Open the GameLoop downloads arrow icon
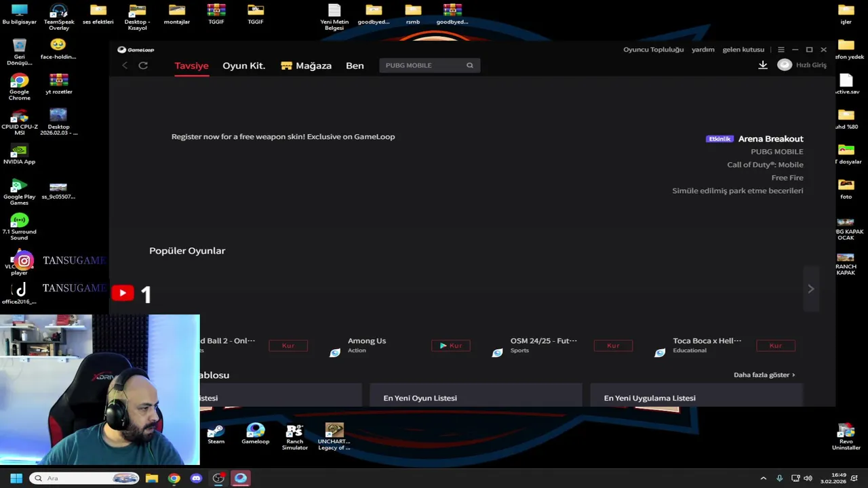 click(x=763, y=65)
